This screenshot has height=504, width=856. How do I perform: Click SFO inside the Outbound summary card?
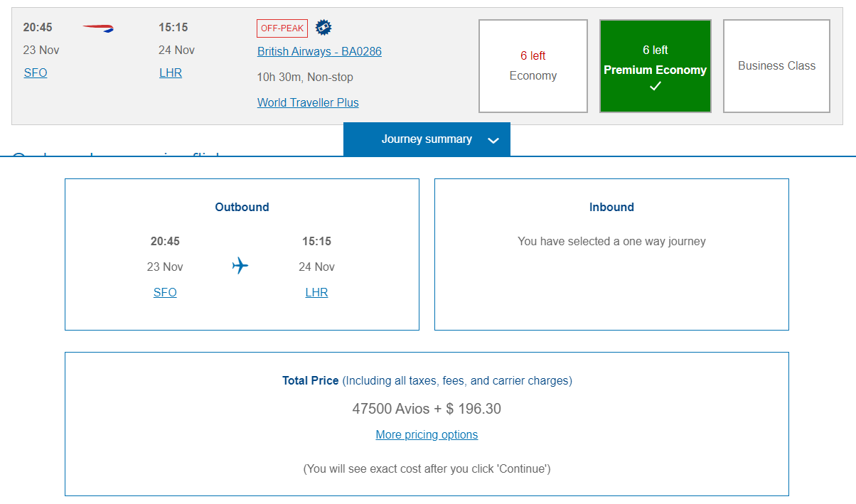165,292
